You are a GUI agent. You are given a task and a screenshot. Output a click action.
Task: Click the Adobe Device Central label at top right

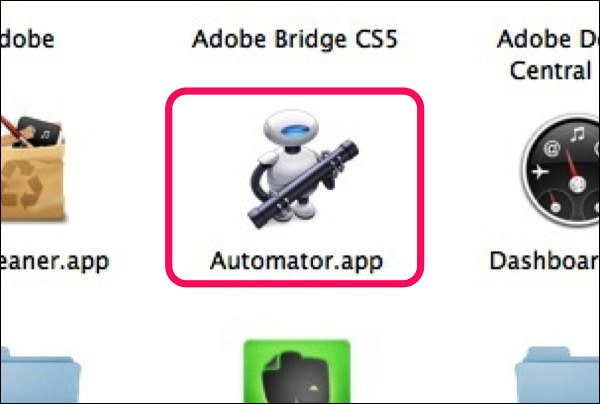click(549, 54)
